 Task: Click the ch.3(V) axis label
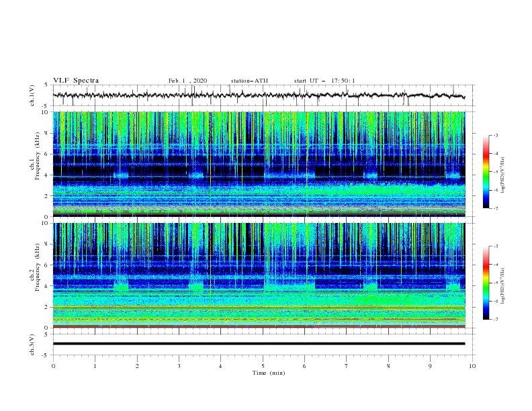[x=32, y=345]
